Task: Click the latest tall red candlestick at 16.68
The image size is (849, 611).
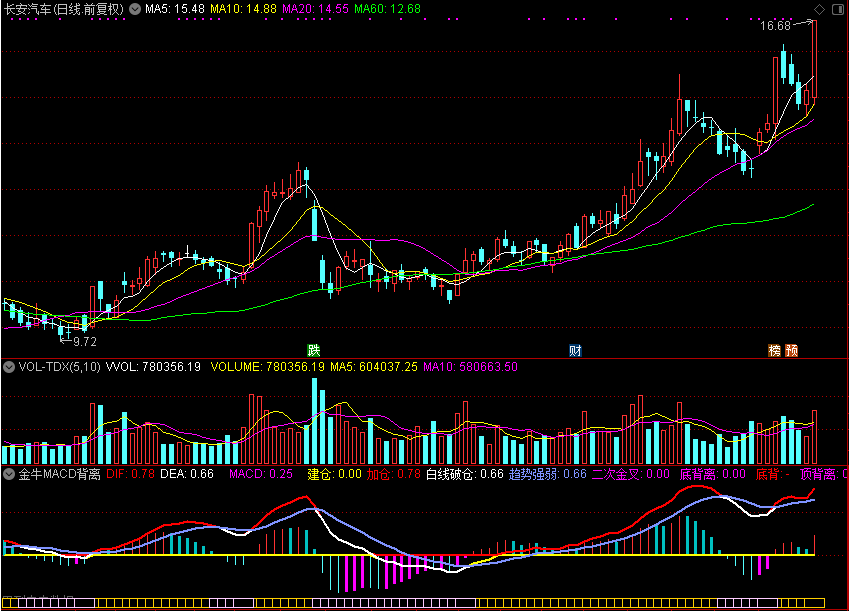Action: point(814,60)
